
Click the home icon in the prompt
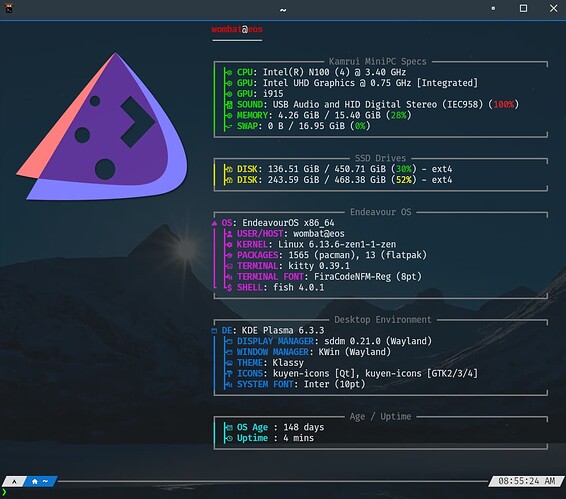point(35,481)
